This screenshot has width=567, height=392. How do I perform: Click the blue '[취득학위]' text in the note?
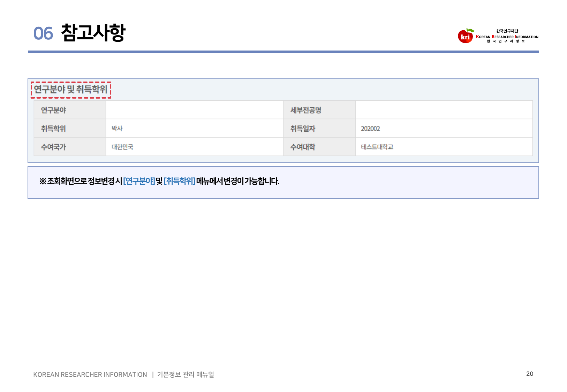(180, 181)
